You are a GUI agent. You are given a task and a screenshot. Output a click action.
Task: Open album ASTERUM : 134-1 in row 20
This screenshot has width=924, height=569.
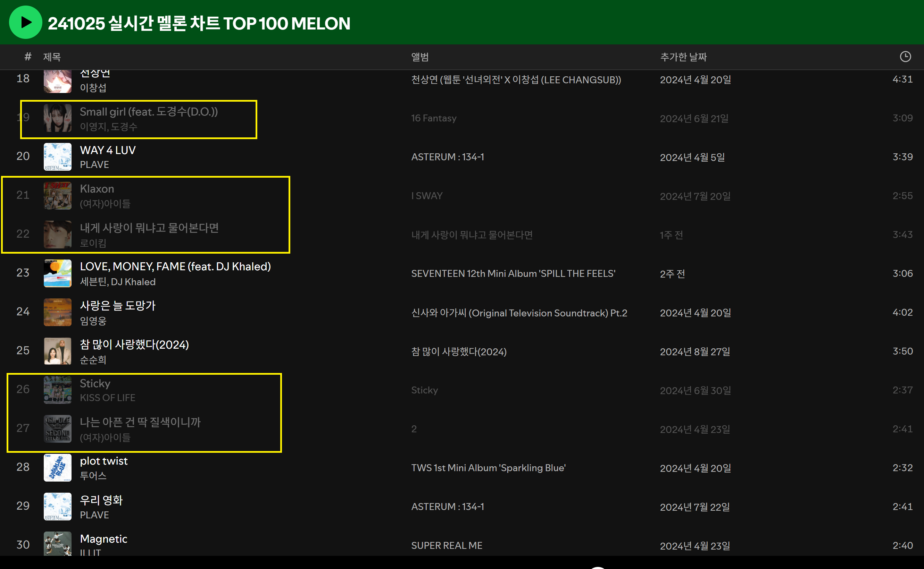(447, 157)
